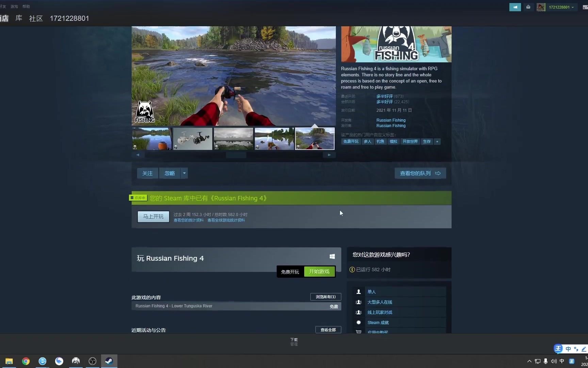Select the foggy lake screenshot thumbnail

[x=233, y=139]
